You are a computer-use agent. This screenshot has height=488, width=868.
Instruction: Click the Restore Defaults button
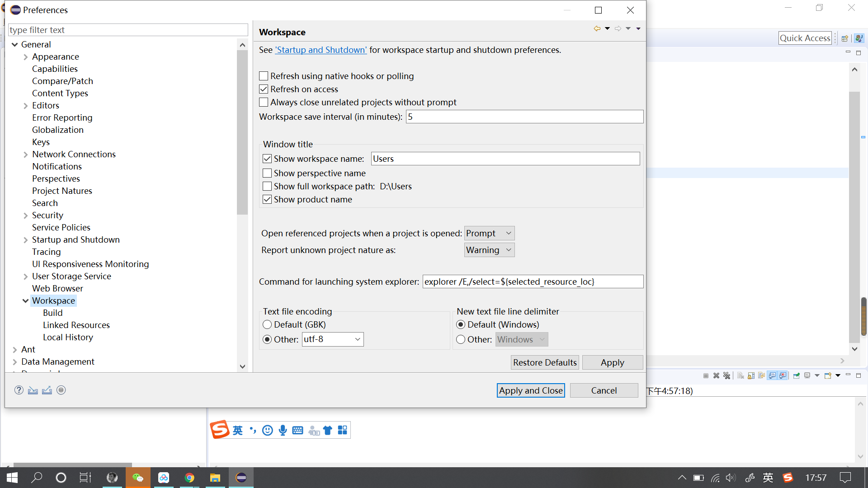544,362
